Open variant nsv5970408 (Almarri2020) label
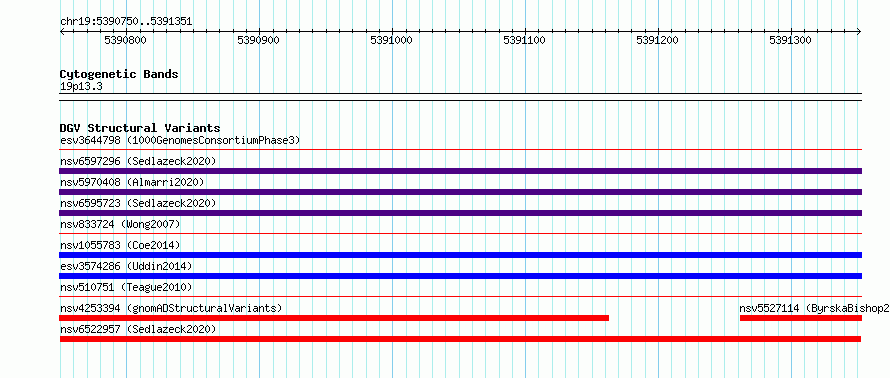 [132, 182]
